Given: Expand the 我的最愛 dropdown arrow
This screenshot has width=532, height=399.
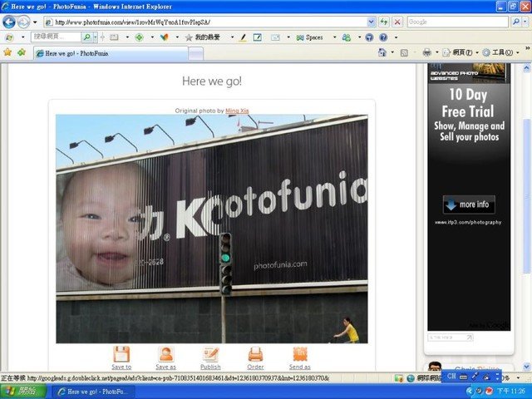Looking at the screenshot, I should tap(233, 37).
